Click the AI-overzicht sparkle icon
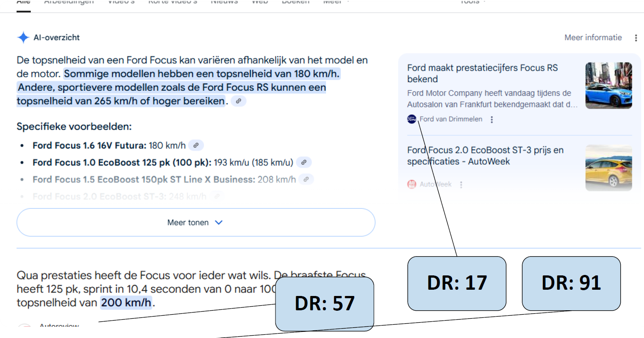 (23, 38)
